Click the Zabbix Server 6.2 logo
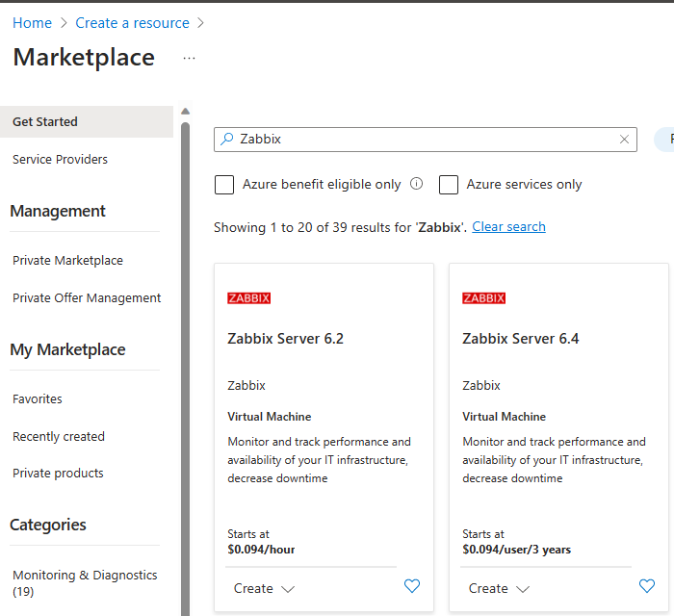Image resolution: width=674 pixels, height=616 pixels. click(248, 298)
